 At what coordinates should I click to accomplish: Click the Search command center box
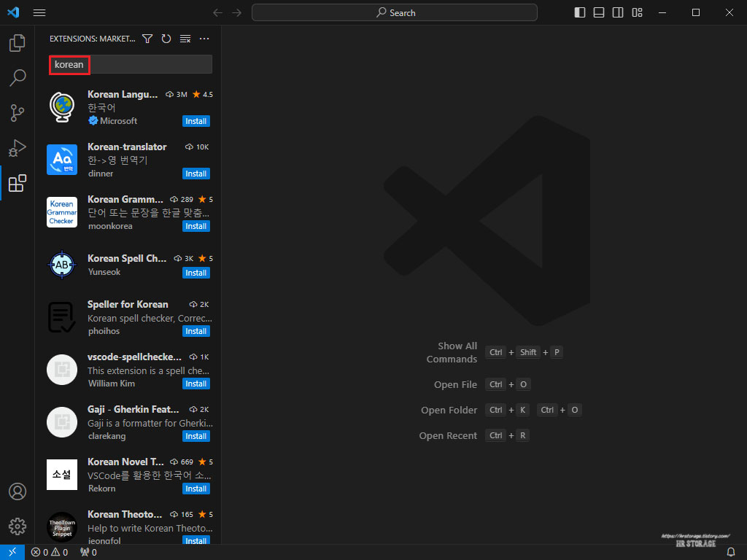click(395, 13)
